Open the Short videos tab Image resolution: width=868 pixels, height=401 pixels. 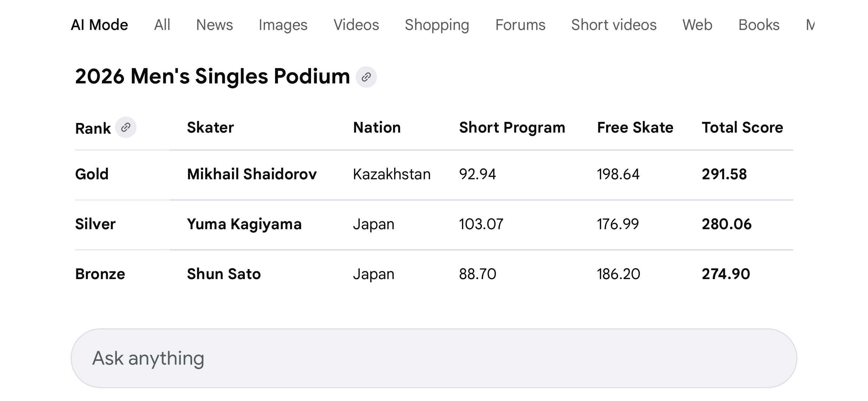[x=614, y=25]
